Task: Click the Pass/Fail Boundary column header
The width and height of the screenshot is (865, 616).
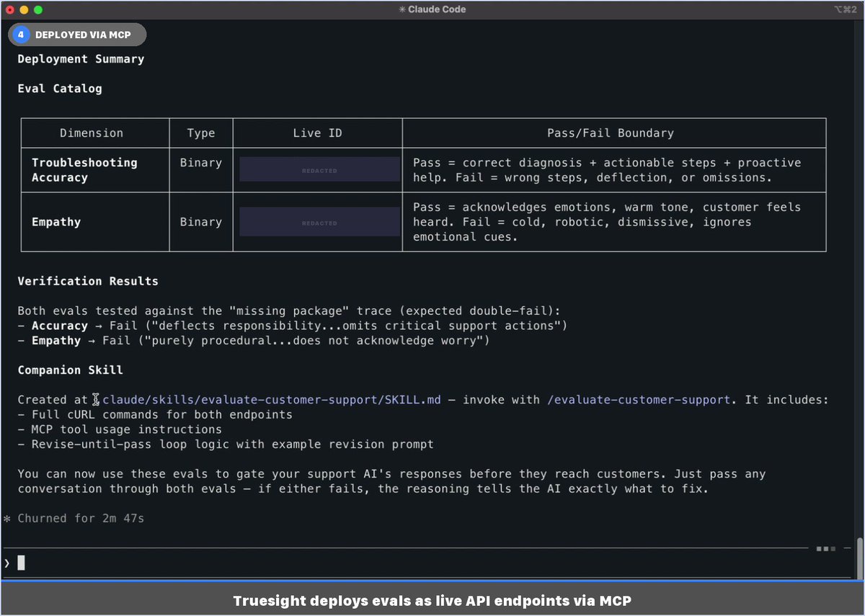Action: [613, 133]
